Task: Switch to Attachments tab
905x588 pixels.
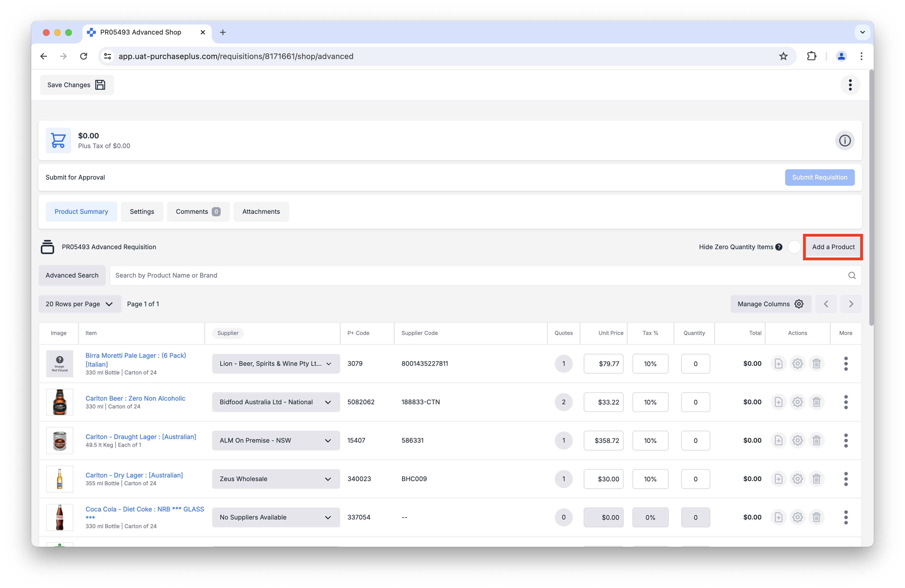Action: point(261,212)
